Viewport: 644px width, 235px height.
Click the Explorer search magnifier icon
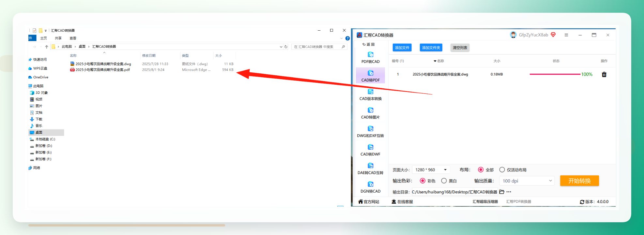(x=343, y=47)
